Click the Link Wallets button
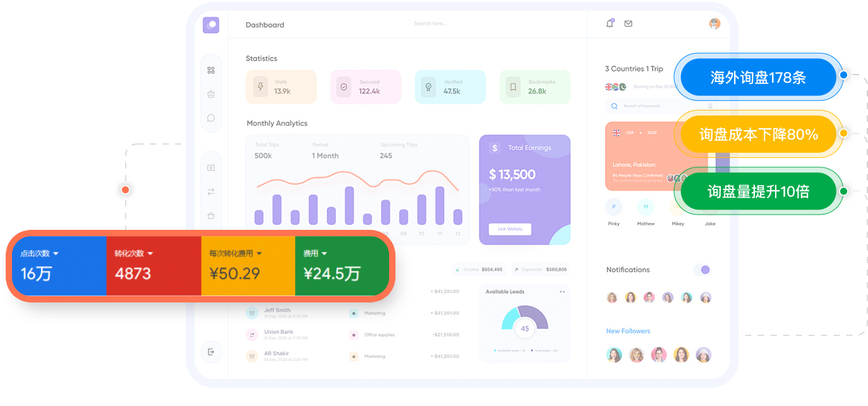868x406 pixels. [x=510, y=229]
